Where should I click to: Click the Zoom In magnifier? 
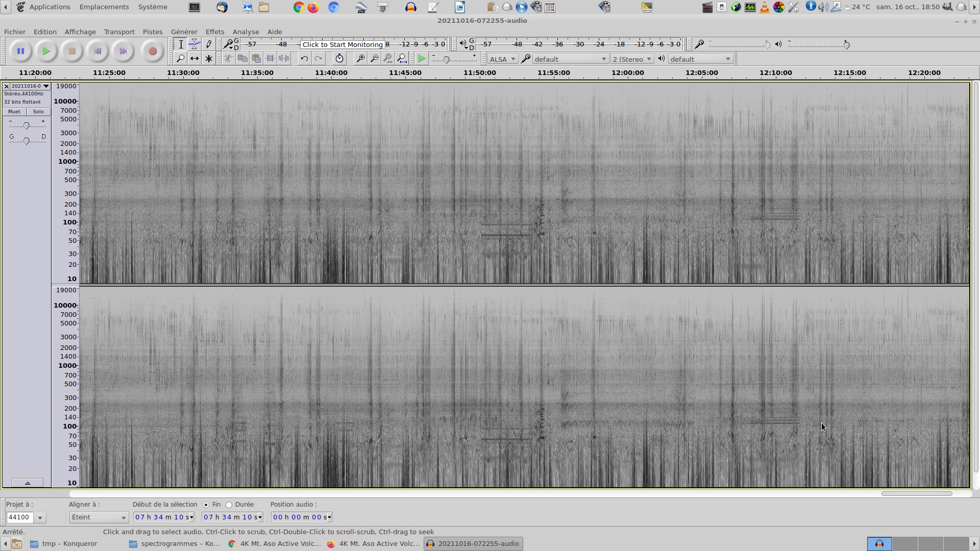pos(360,59)
